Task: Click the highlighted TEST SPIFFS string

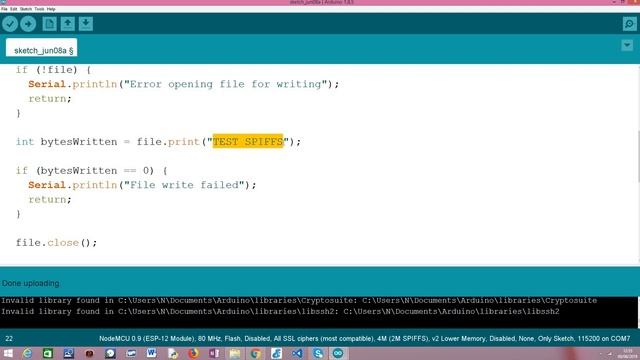Action: (248, 141)
